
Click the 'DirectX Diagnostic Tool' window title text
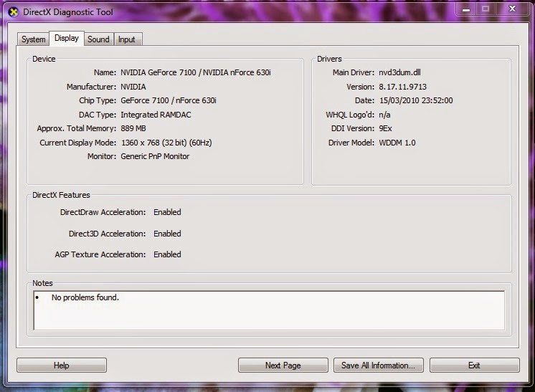(x=68, y=12)
